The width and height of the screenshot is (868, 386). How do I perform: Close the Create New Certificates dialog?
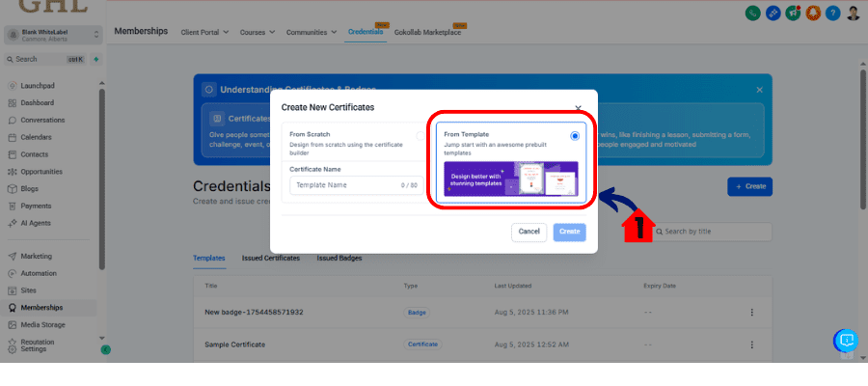(x=578, y=108)
